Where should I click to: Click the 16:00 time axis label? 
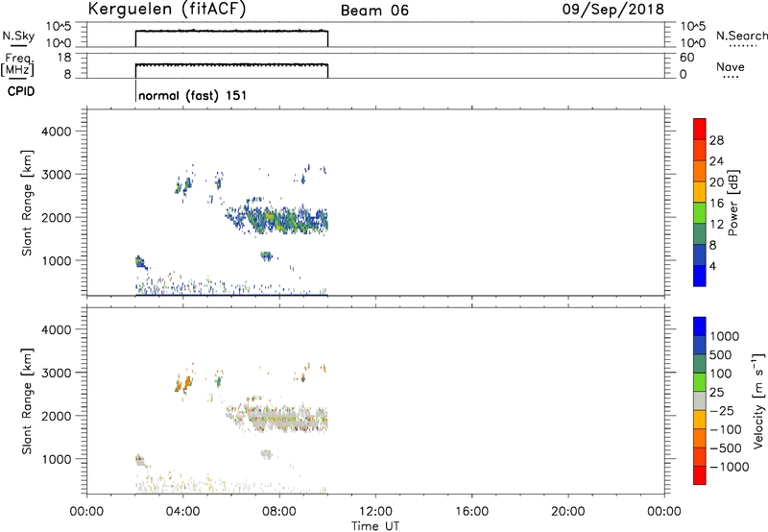[471, 512]
